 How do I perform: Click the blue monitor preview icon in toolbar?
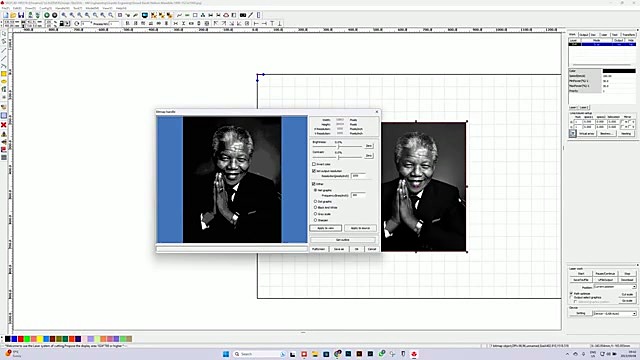click(144, 15)
